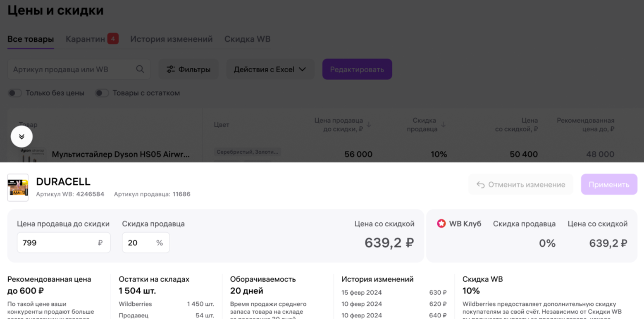Screen dimensions: 644x319
Task: Click the 50 400 discounted price cell
Action: (524, 155)
